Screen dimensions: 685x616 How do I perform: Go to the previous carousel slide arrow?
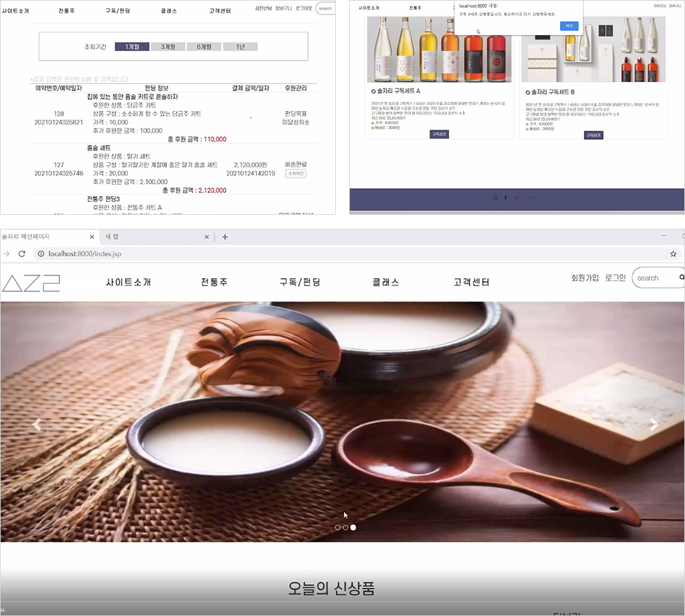tap(37, 424)
